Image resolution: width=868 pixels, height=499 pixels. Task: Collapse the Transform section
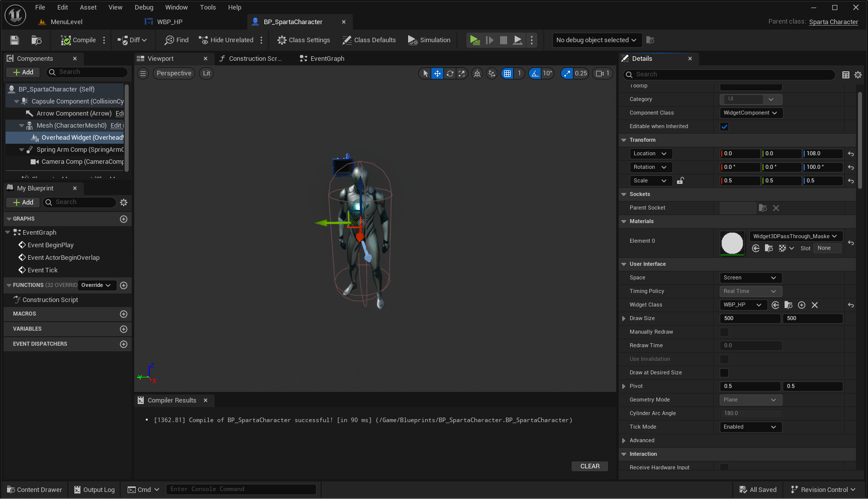624,140
